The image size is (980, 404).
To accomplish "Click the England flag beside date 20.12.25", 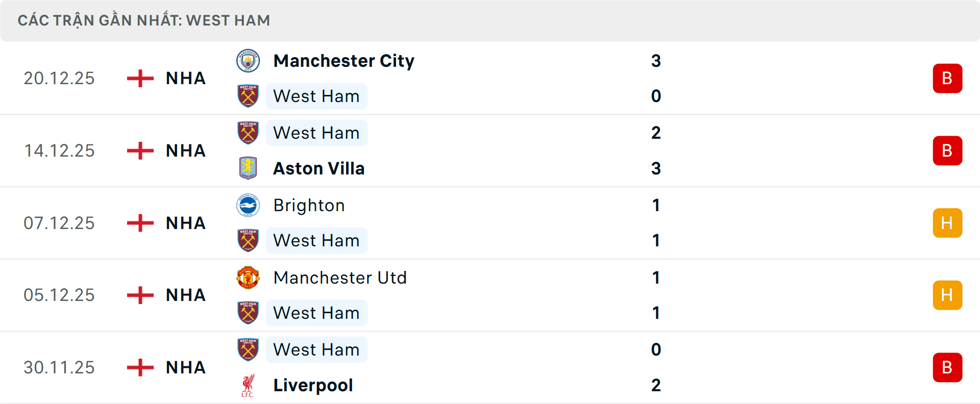I will pos(139,78).
